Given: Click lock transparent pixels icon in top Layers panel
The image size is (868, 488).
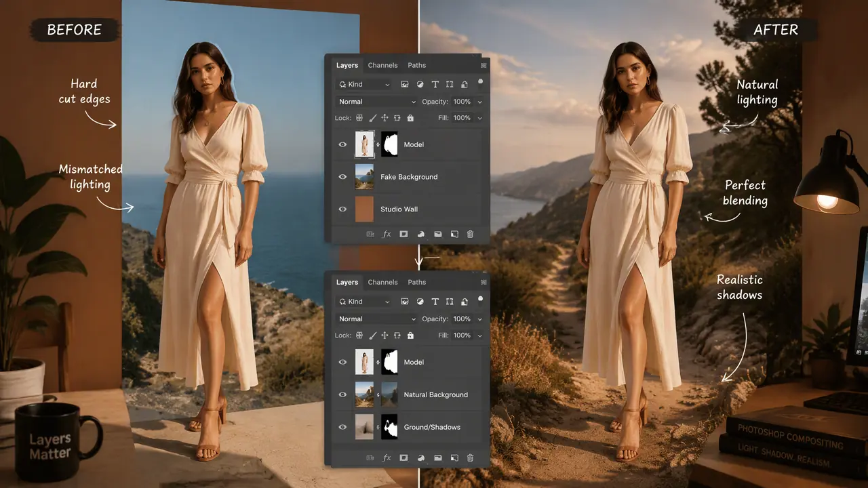Looking at the screenshot, I should (x=359, y=118).
